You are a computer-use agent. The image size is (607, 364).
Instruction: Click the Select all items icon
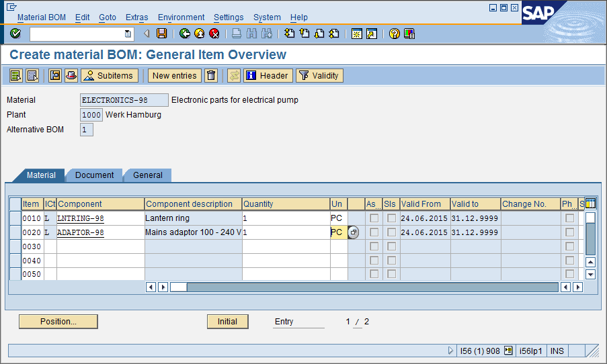16,75
